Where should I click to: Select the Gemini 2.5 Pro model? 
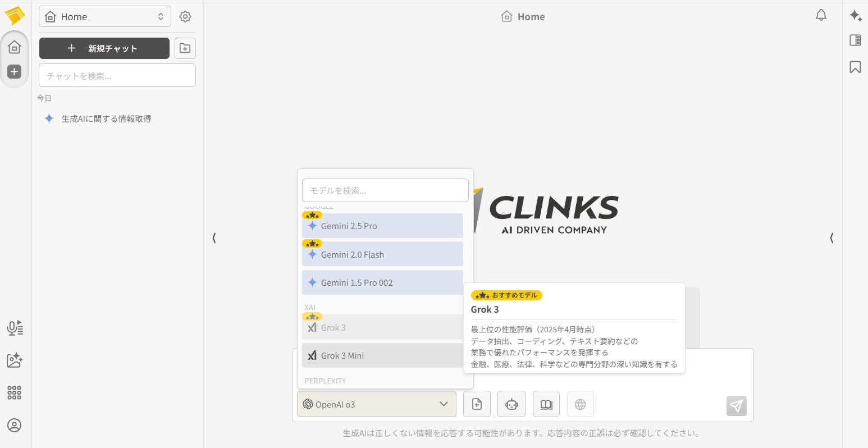point(382,226)
